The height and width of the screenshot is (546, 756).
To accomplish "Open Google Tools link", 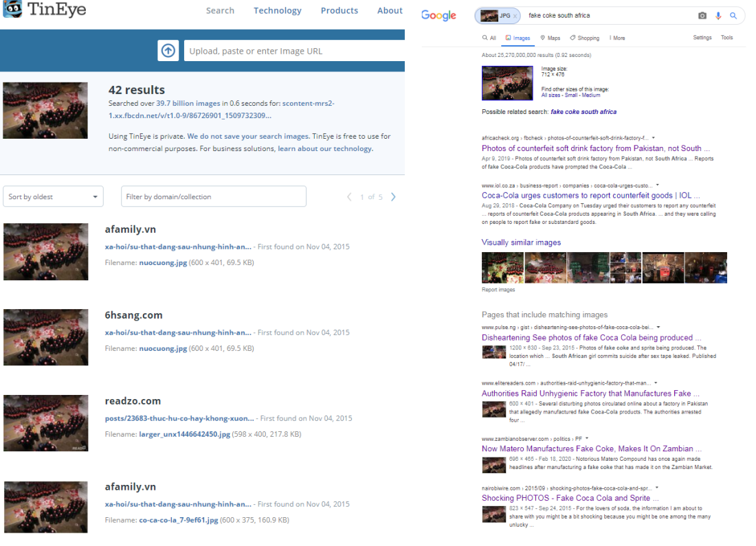I will click(x=726, y=38).
